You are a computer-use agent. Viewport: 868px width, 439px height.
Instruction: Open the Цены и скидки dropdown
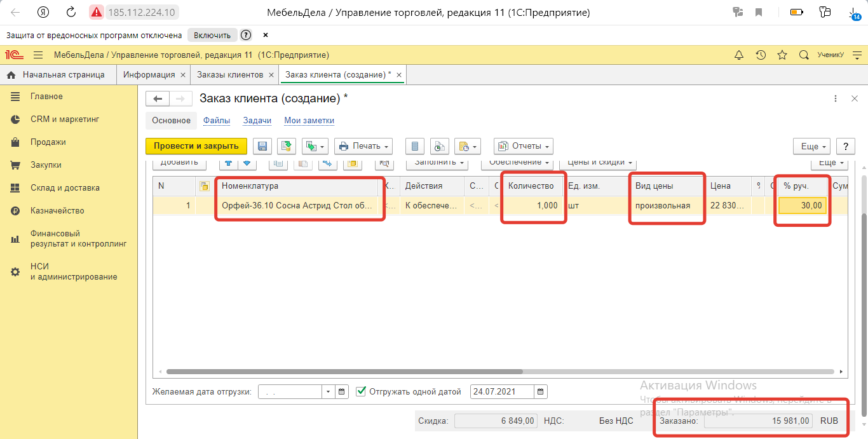point(598,163)
